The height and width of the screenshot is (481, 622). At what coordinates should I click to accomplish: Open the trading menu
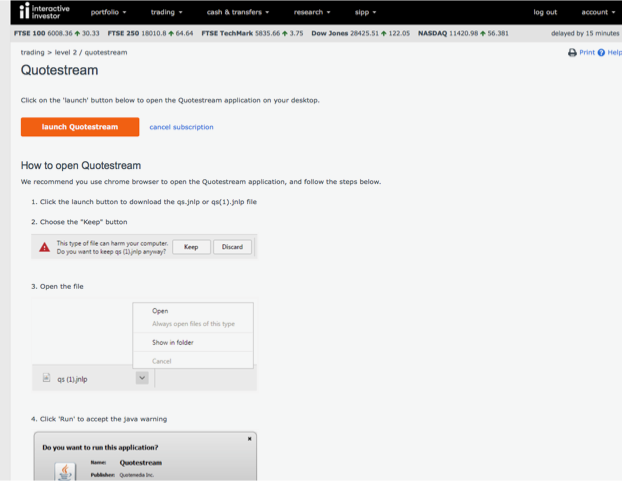tap(167, 12)
